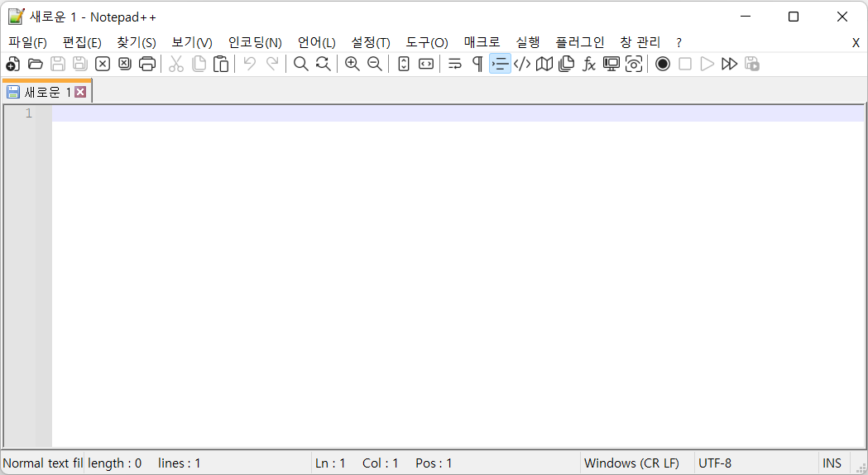This screenshot has height=475, width=868.
Task: Click the Paste clipboard icon
Action: (x=221, y=65)
